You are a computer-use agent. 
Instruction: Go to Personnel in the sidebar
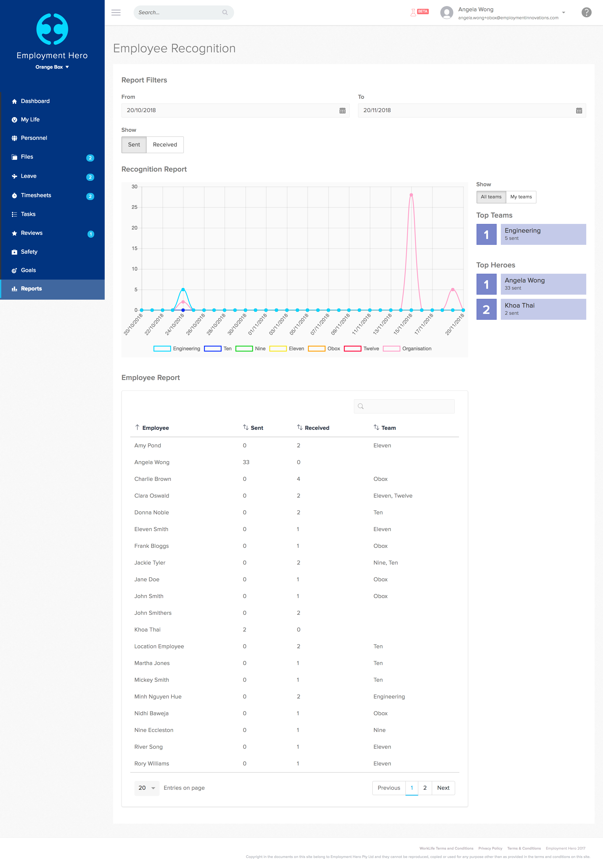click(x=34, y=138)
